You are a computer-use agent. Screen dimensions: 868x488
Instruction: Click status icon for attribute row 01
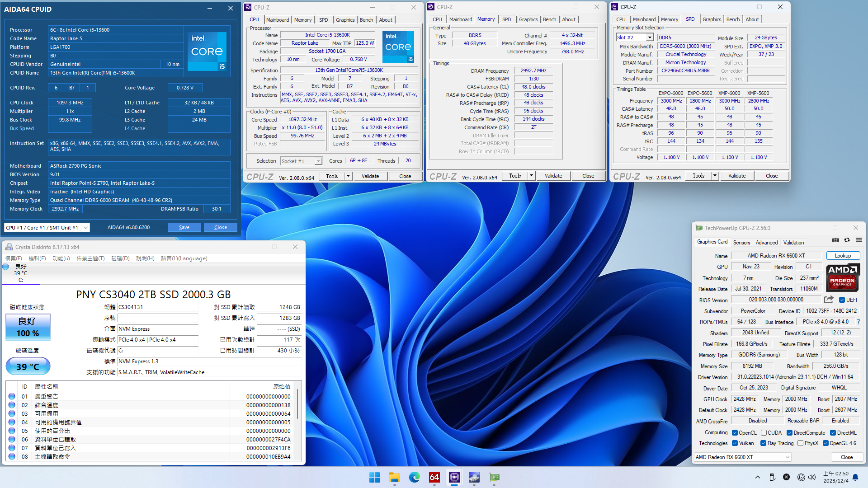(x=12, y=396)
